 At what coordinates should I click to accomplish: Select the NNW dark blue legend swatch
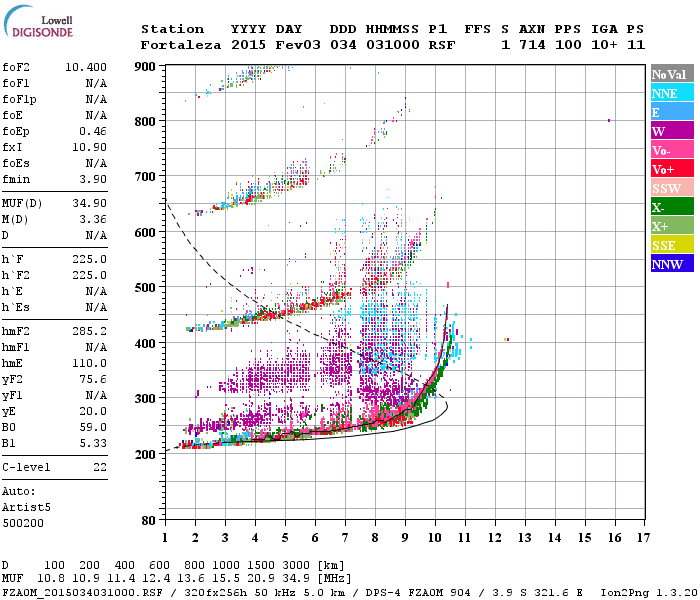pyautogui.click(x=672, y=263)
